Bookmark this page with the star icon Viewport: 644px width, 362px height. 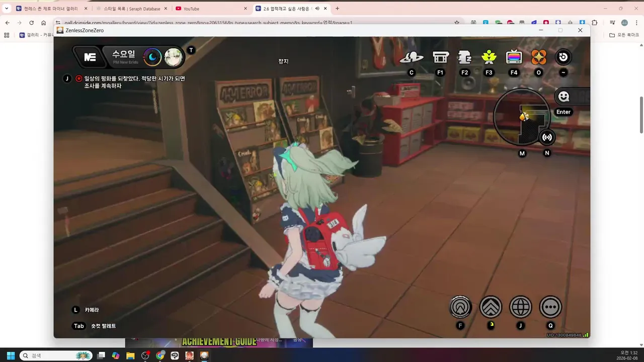(x=456, y=23)
